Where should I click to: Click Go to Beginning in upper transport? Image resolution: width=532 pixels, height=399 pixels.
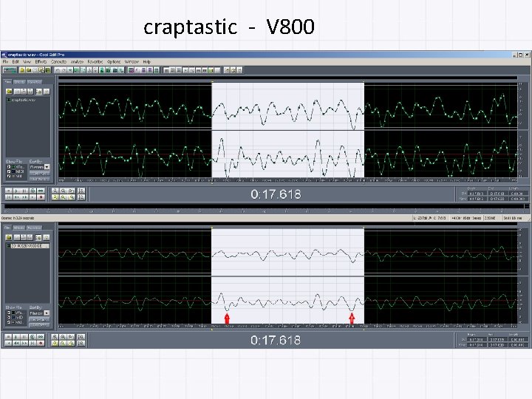8,197
